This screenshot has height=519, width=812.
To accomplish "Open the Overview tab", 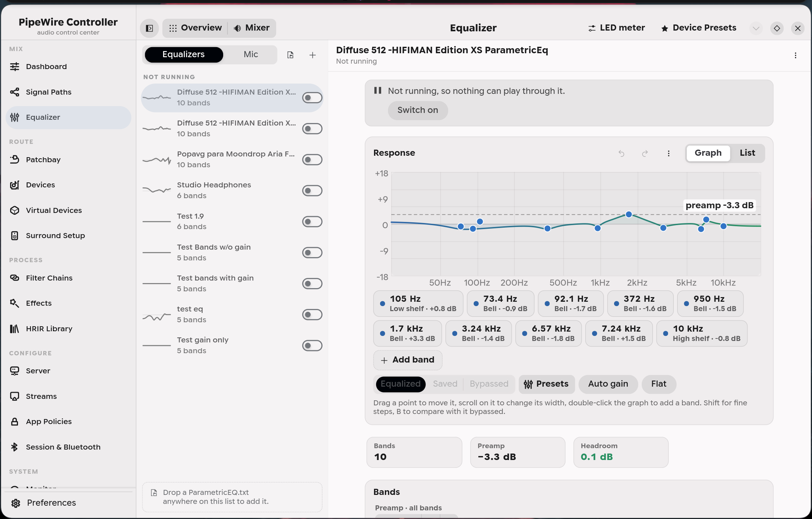I will (x=195, y=28).
